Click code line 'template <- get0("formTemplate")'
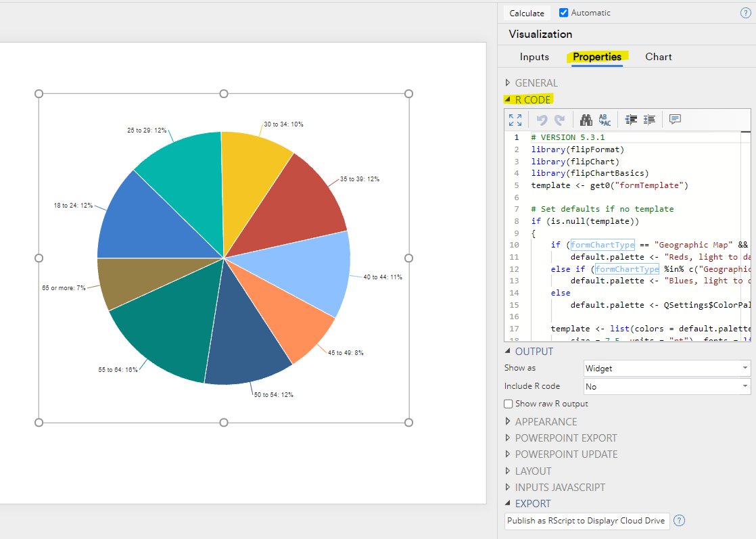756x539 pixels. (x=610, y=185)
